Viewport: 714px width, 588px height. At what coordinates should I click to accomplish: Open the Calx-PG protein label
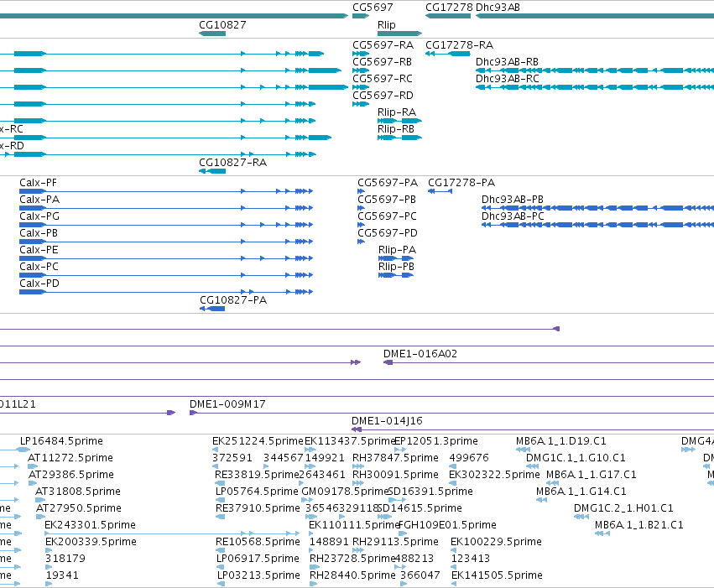click(39, 216)
